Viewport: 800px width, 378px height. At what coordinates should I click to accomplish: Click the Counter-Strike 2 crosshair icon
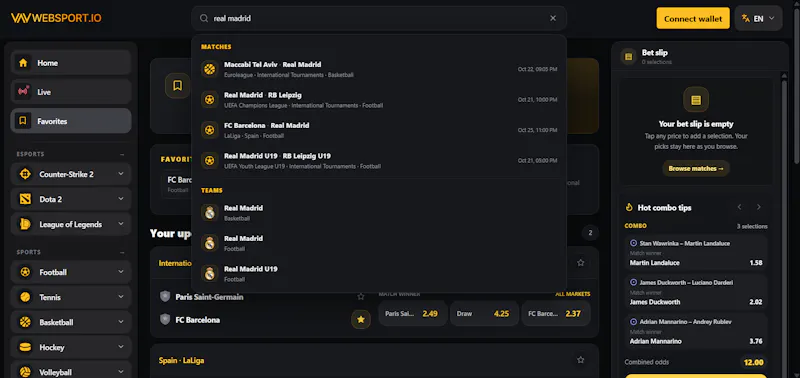tap(25, 174)
